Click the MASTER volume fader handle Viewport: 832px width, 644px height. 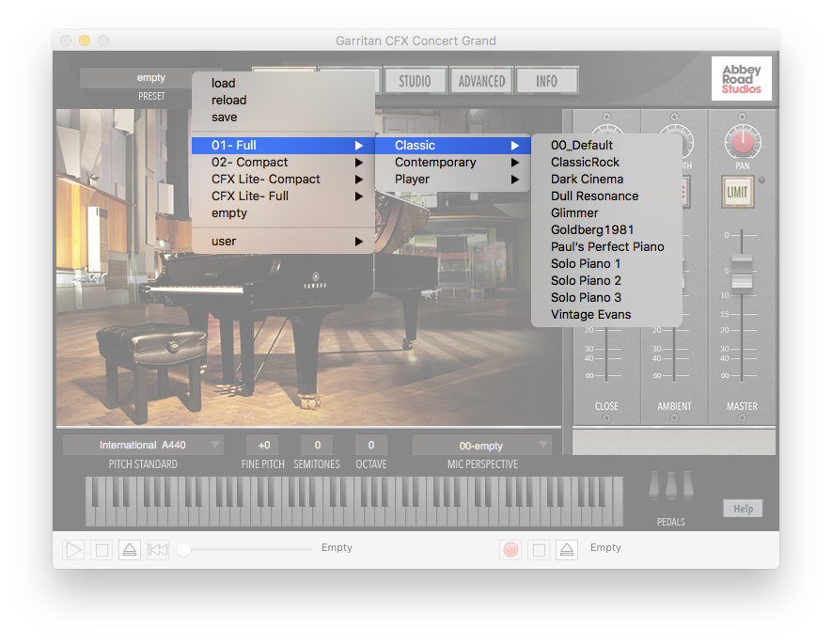pyautogui.click(x=741, y=273)
